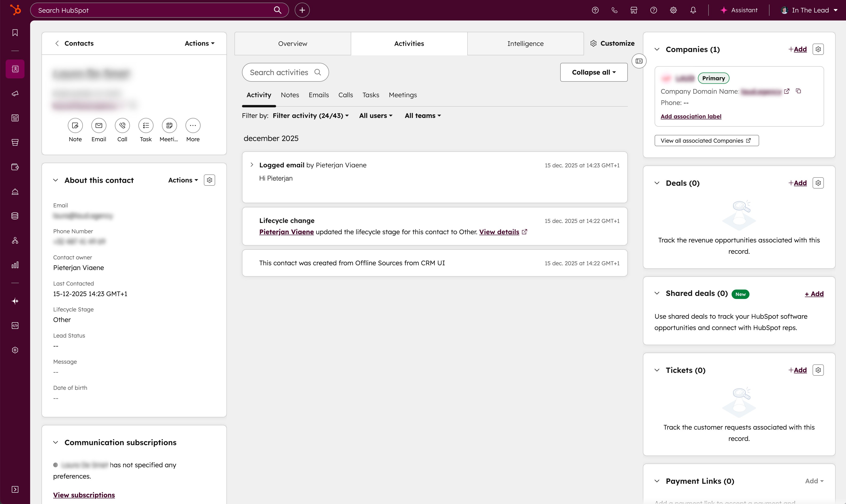The height and width of the screenshot is (504, 846).
Task: Open the All users filter dropdown
Action: pyautogui.click(x=375, y=116)
